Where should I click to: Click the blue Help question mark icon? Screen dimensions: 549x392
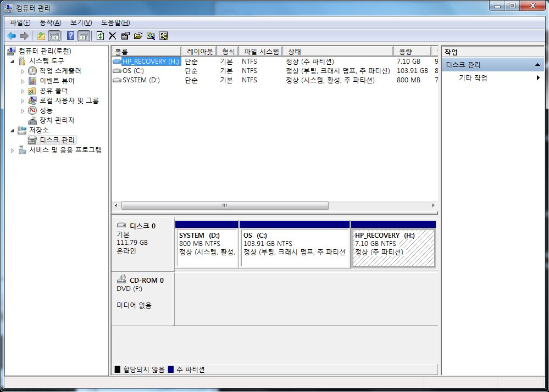(x=70, y=36)
